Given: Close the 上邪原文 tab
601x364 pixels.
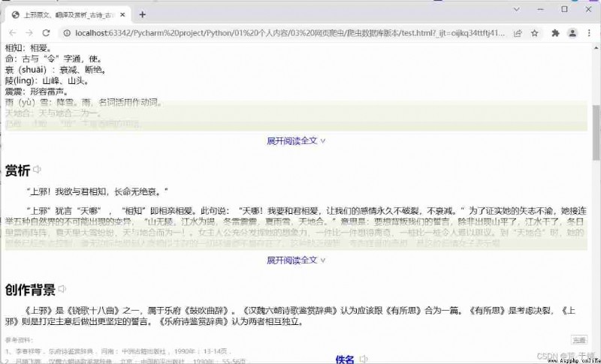Looking at the screenshot, I should tap(122, 15).
